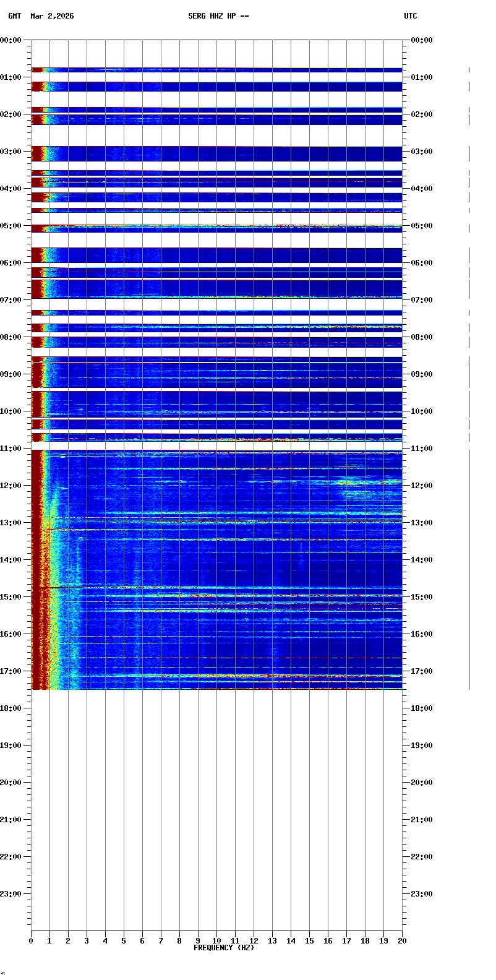Select the 14:00 label on UTC axis
Viewport: 496px width, 980px height.
coord(422,560)
